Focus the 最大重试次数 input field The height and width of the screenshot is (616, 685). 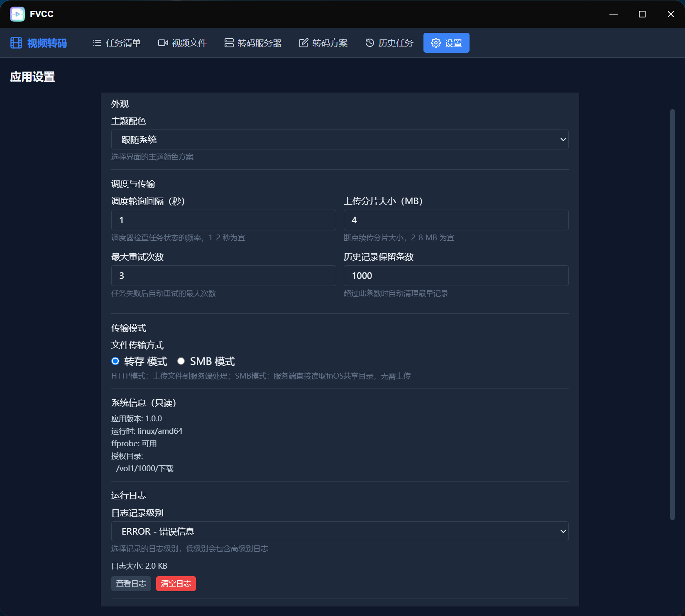click(223, 276)
